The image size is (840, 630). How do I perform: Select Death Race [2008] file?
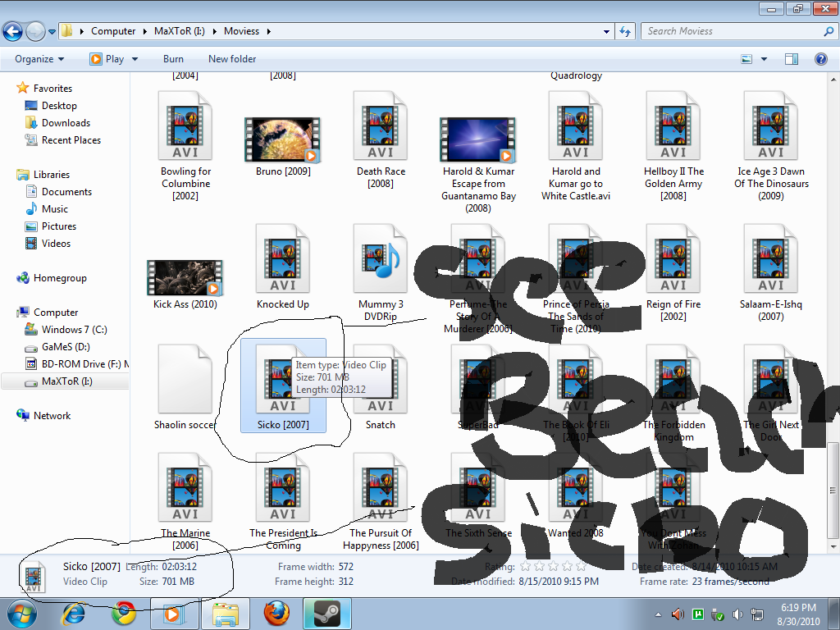(x=381, y=140)
